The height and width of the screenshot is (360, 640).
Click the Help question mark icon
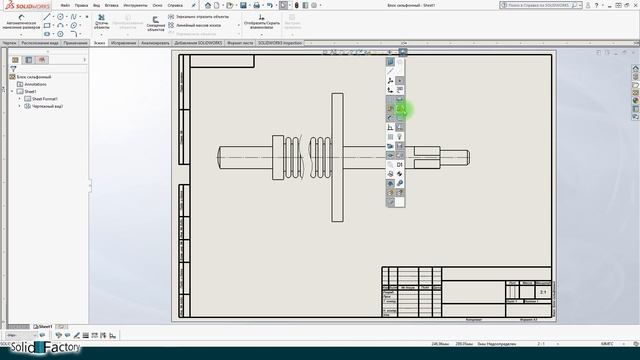596,5
